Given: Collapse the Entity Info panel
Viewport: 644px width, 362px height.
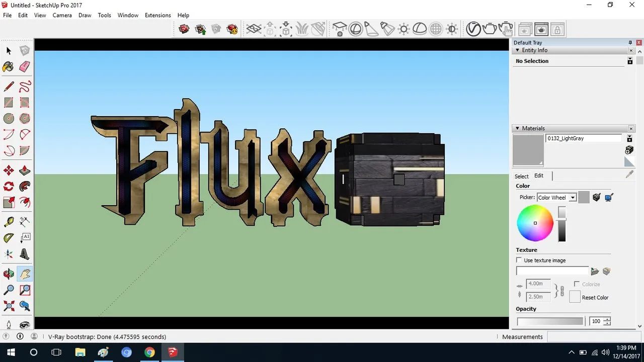Looking at the screenshot, I should [517, 50].
